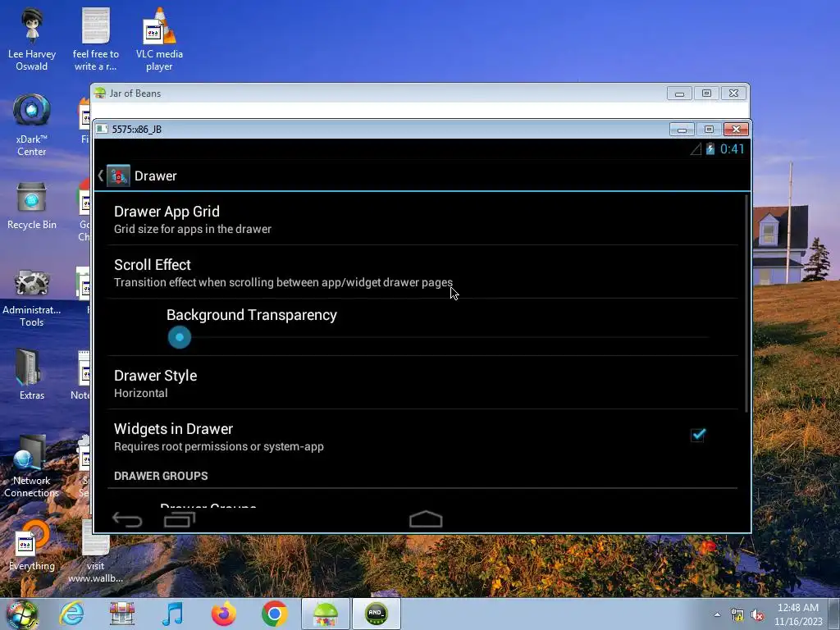Open the Scroll Effect setting
This screenshot has height=630, width=840.
pyautogui.click(x=422, y=272)
